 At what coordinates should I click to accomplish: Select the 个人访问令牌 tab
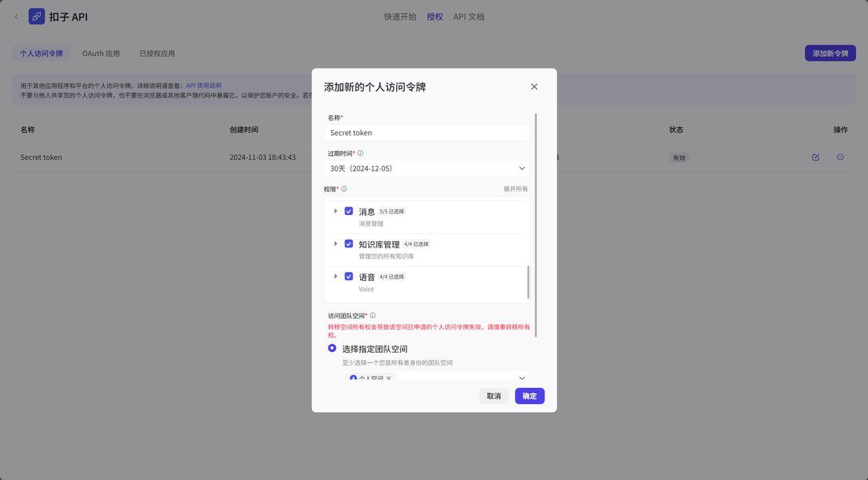coord(41,54)
